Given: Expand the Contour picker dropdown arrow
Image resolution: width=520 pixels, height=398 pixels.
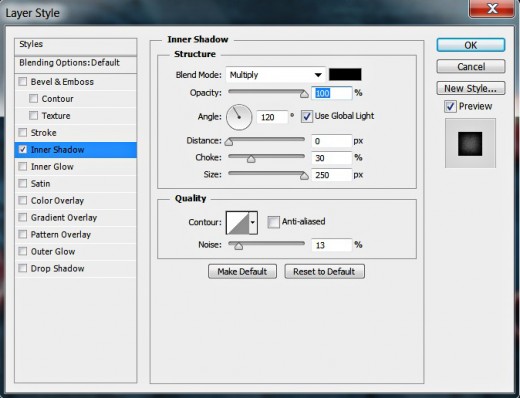Looking at the screenshot, I should (253, 222).
